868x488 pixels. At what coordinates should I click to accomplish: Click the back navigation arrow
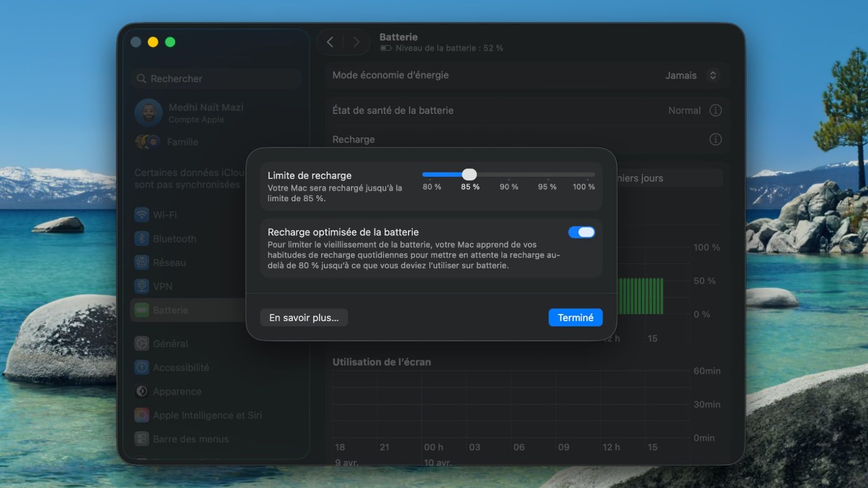tap(330, 42)
